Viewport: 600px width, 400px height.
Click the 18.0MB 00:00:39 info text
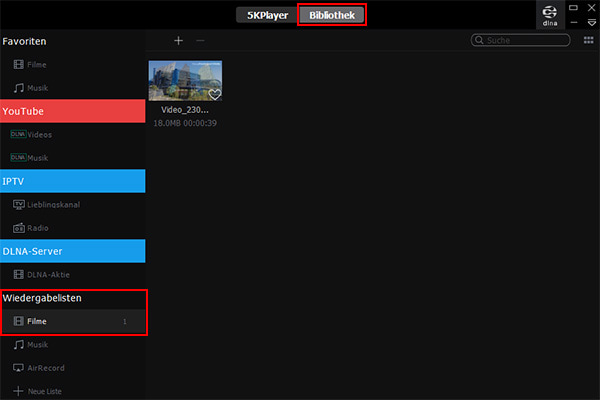point(185,123)
